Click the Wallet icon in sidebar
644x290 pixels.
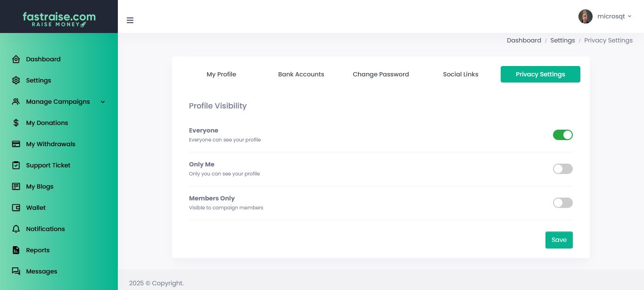click(x=16, y=208)
